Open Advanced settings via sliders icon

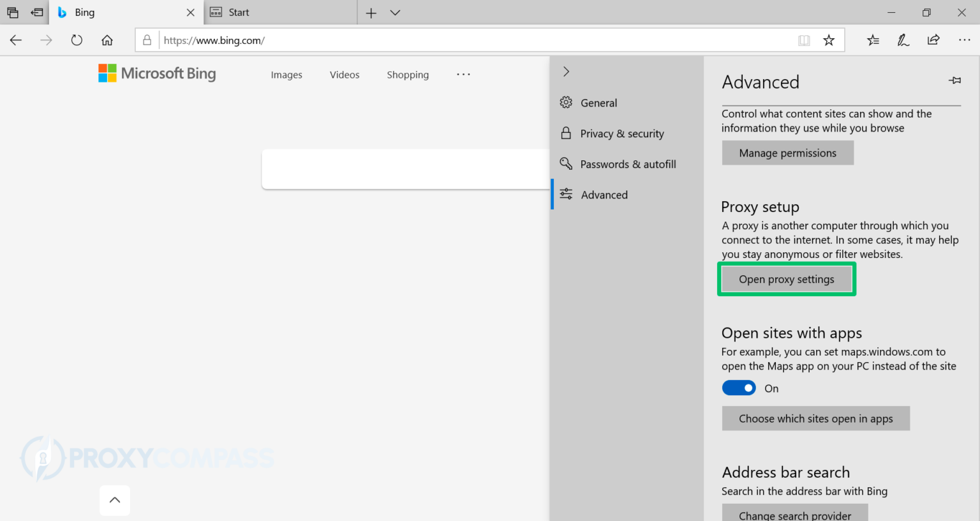tap(566, 194)
